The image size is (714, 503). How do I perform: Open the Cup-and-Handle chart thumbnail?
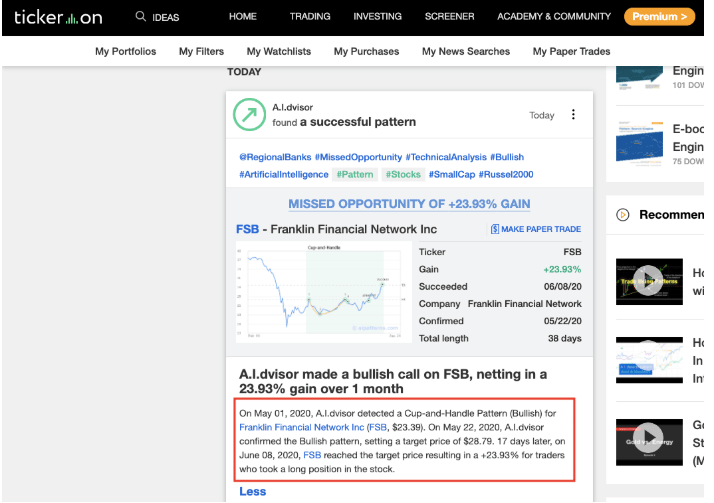pos(324,292)
